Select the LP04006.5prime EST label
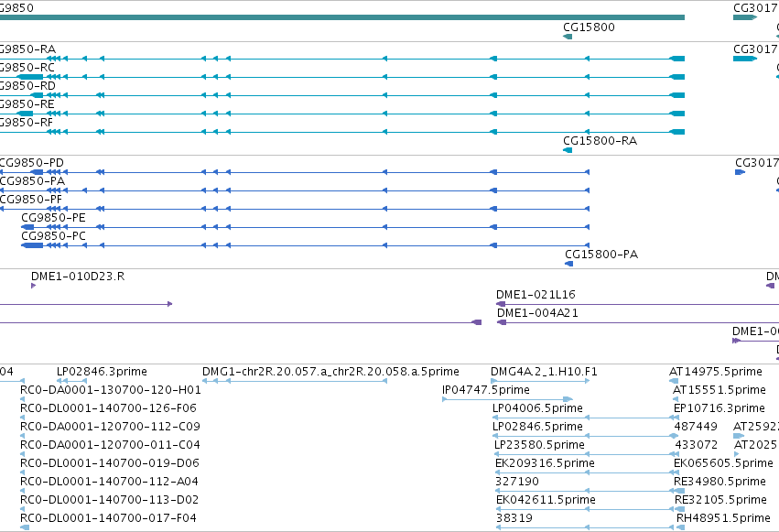The image size is (779, 532). coord(537,408)
